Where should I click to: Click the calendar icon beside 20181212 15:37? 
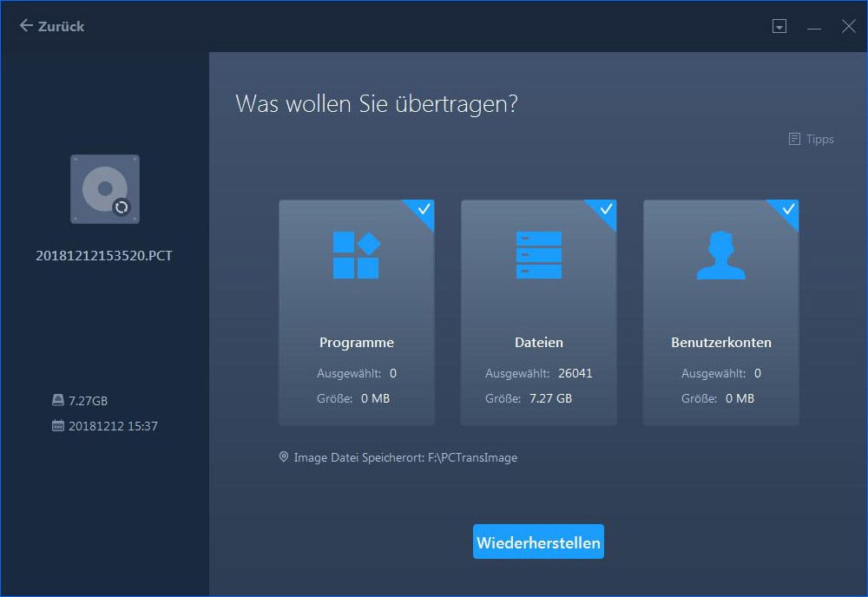pyautogui.click(x=58, y=425)
